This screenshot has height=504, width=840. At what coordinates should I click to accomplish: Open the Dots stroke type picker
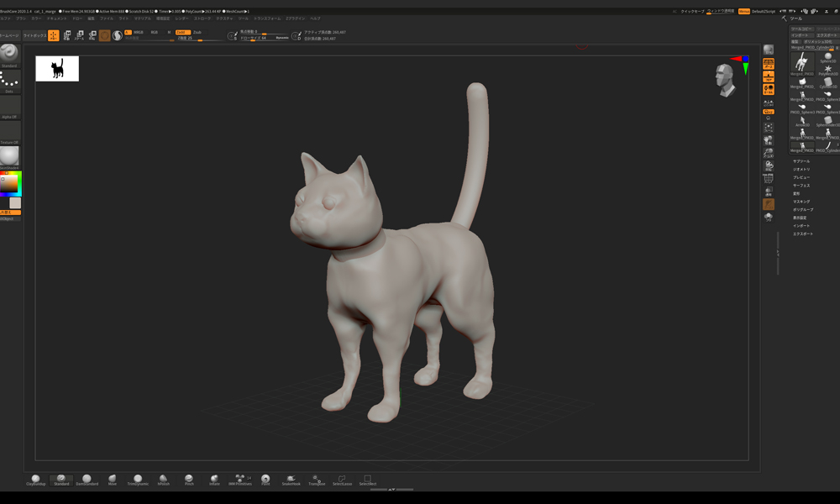(9, 81)
